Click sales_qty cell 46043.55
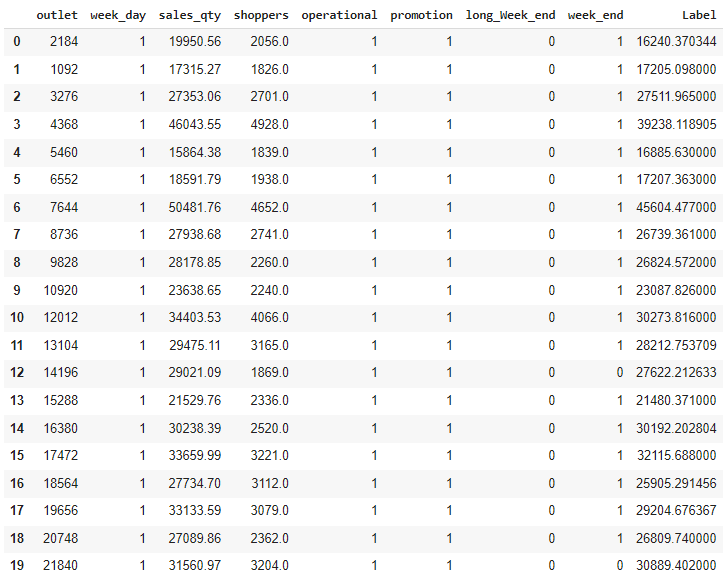Screen dimensions: 728x582 [195, 124]
